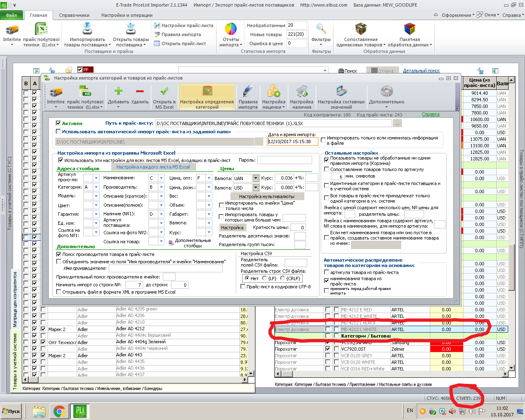Click Добавить green plus in dialog toolbar
Screen dimensions: 525x420
point(118,91)
